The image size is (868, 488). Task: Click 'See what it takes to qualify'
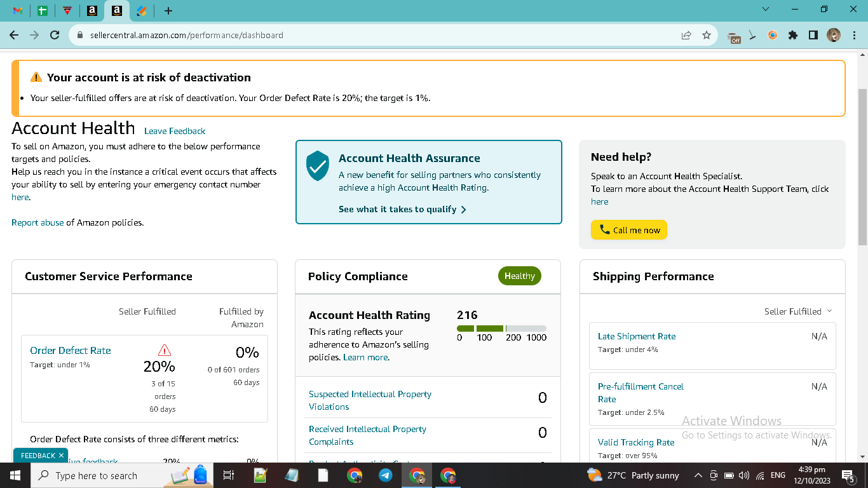[x=403, y=209]
